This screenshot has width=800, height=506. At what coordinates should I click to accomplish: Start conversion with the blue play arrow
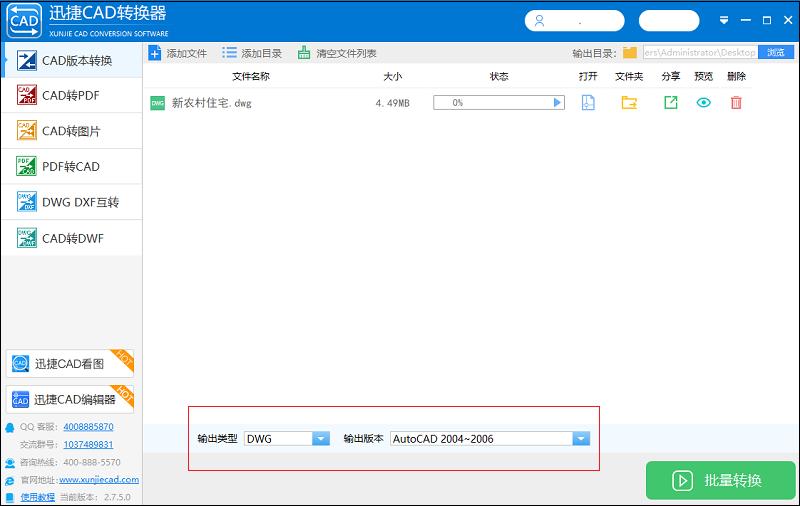pos(557,103)
